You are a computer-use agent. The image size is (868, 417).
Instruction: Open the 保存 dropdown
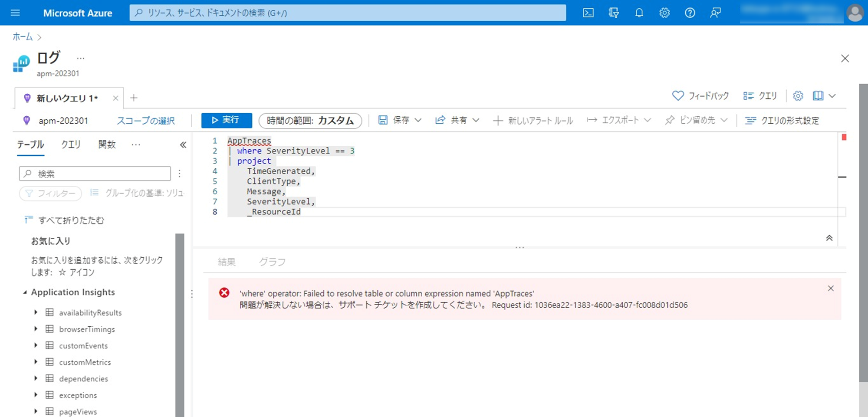400,120
